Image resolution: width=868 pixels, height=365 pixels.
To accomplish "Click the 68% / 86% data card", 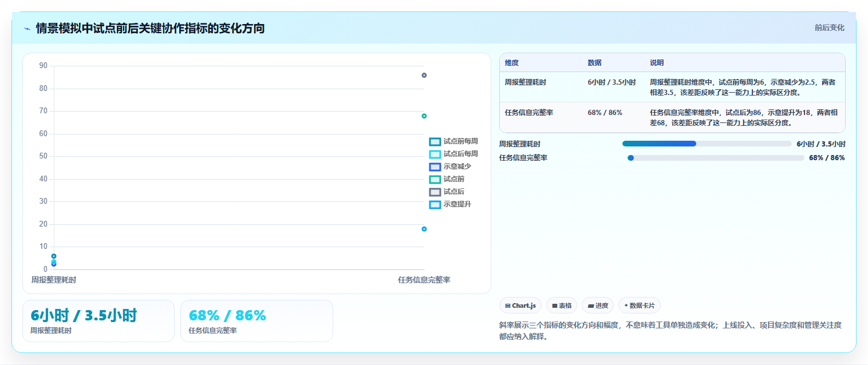I will 257,321.
